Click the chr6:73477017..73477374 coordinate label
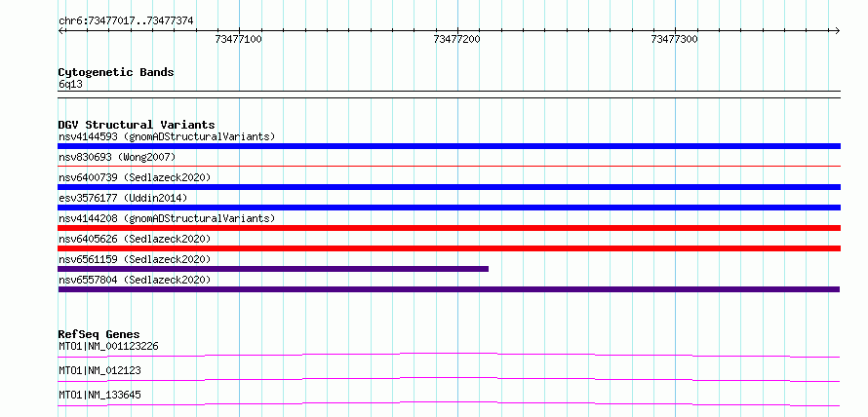The height and width of the screenshot is (417, 868). (126, 21)
